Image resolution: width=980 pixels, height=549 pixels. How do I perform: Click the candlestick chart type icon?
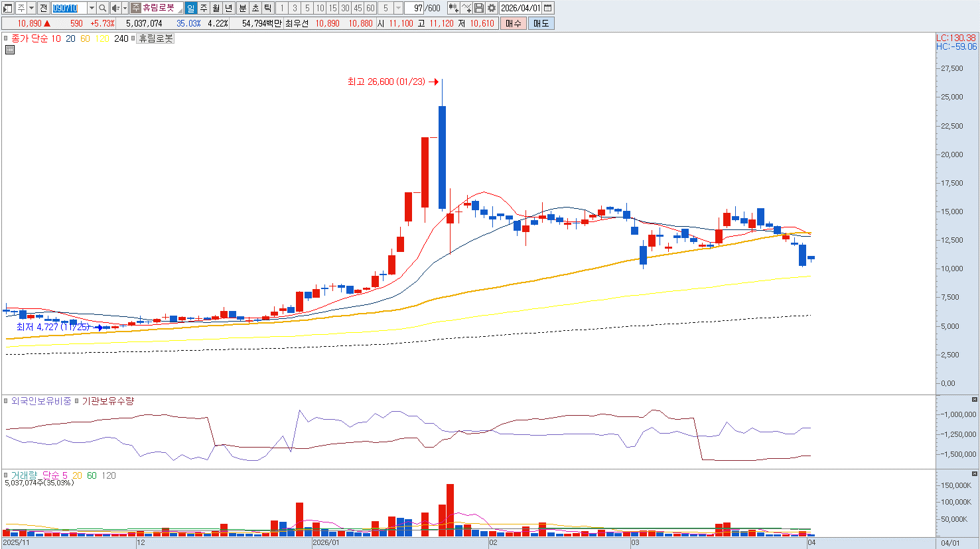coord(454,8)
